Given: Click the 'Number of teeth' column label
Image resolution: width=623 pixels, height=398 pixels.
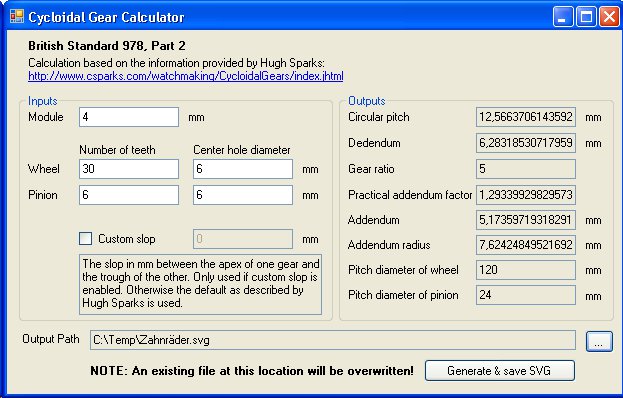Looking at the screenshot, I should click(x=117, y=150).
